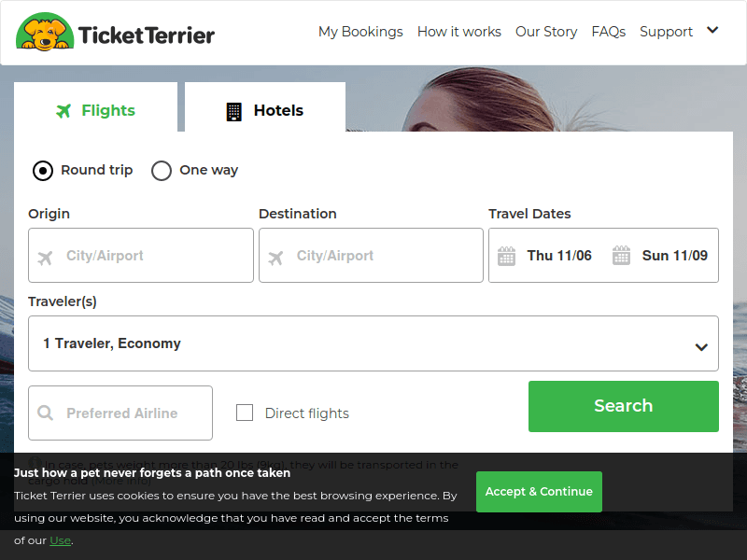Enable the Direct flights checkbox

pyautogui.click(x=245, y=413)
